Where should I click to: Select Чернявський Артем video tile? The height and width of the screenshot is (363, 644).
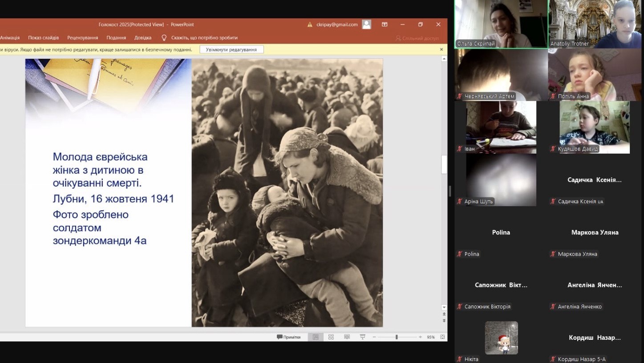[x=501, y=74]
